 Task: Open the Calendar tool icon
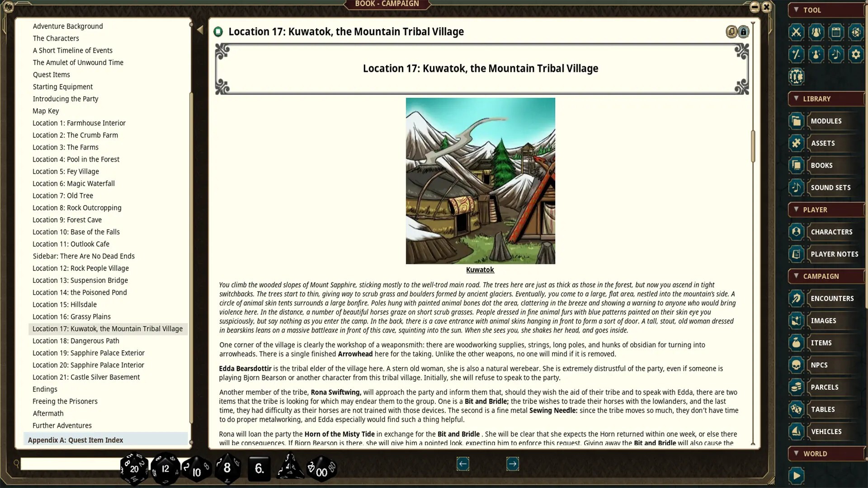[836, 32]
